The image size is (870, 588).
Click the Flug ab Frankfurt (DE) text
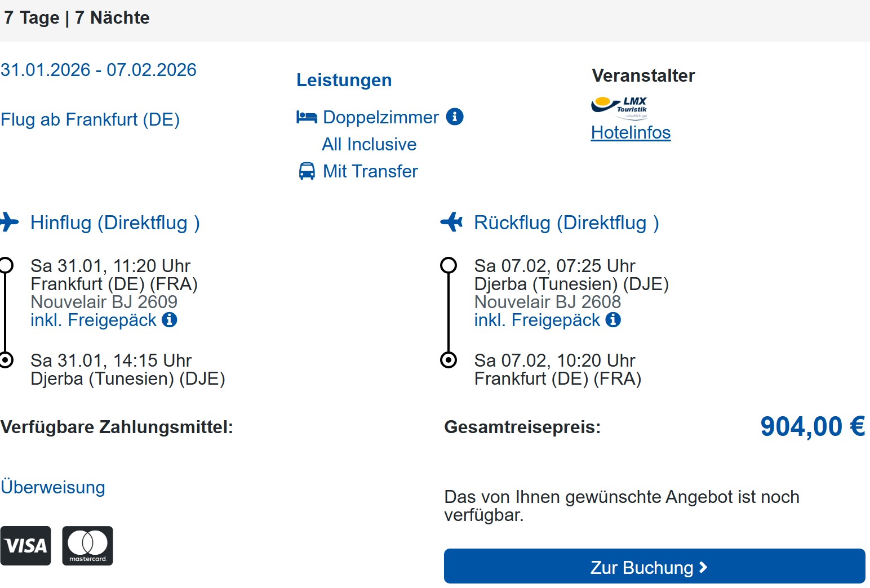click(x=90, y=119)
